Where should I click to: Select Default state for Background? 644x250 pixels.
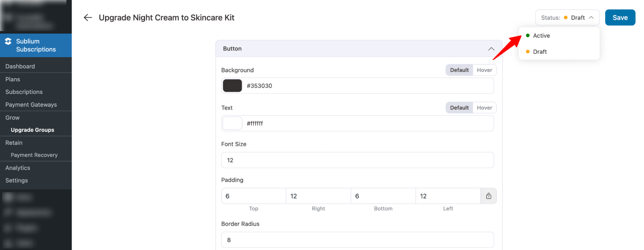pyautogui.click(x=459, y=70)
